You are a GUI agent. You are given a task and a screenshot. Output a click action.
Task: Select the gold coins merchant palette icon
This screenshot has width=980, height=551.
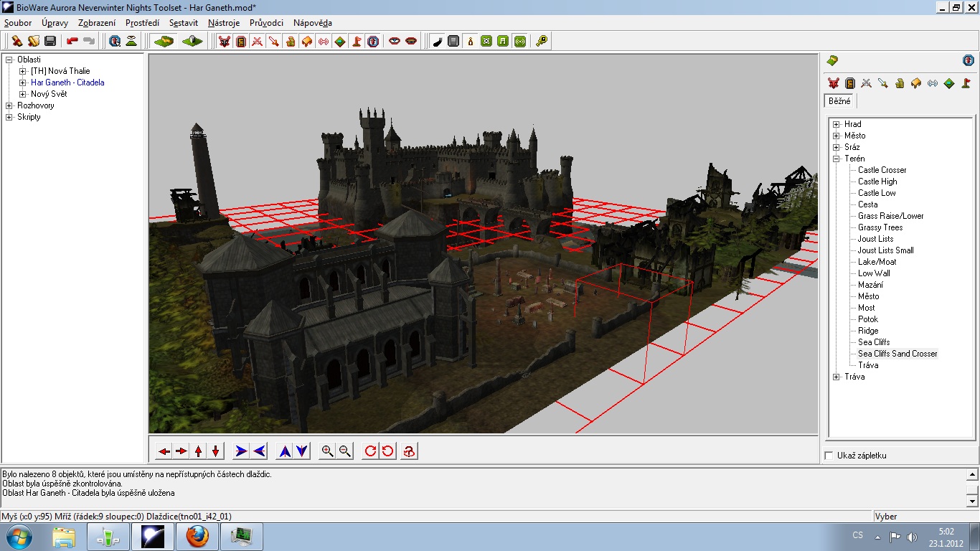[899, 83]
